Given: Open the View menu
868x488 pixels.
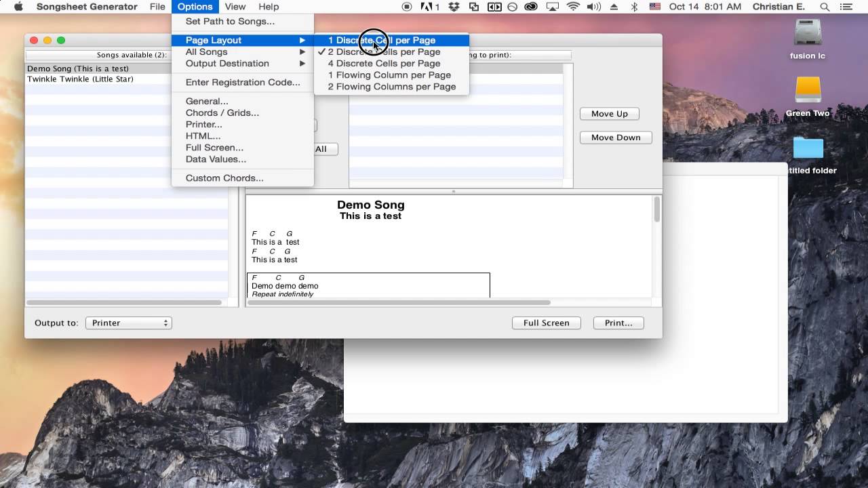Looking at the screenshot, I should (235, 7).
